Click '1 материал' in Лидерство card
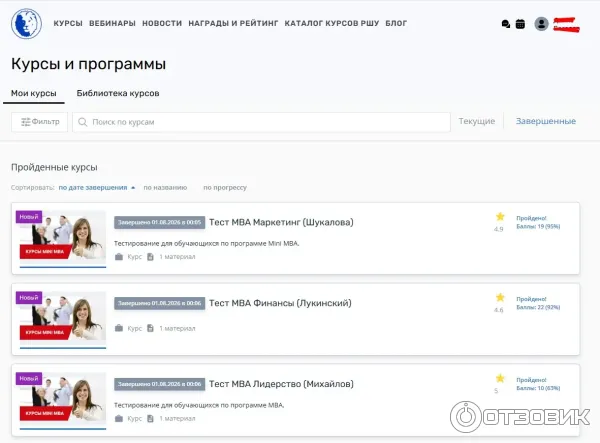Image resolution: width=600 pixels, height=443 pixels. 177,419
